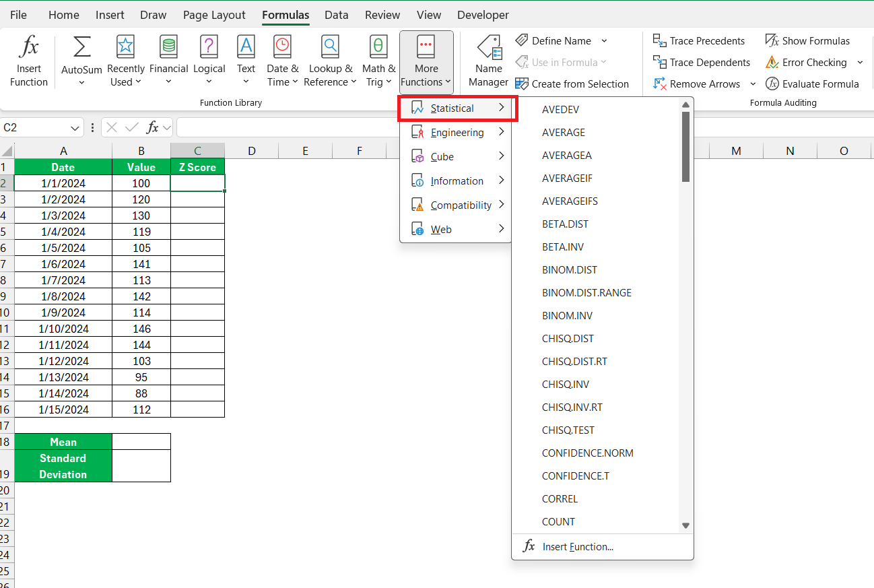
Task: Open the Logical functions icon
Action: [209, 47]
